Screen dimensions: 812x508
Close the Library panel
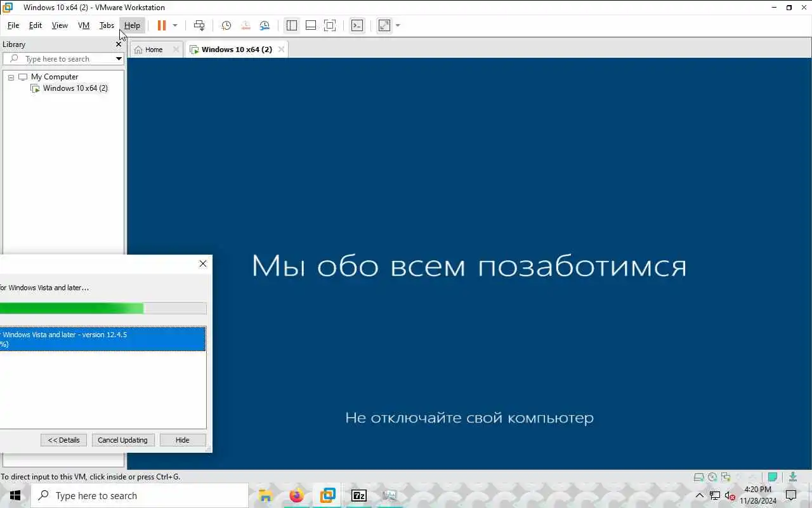click(x=119, y=44)
